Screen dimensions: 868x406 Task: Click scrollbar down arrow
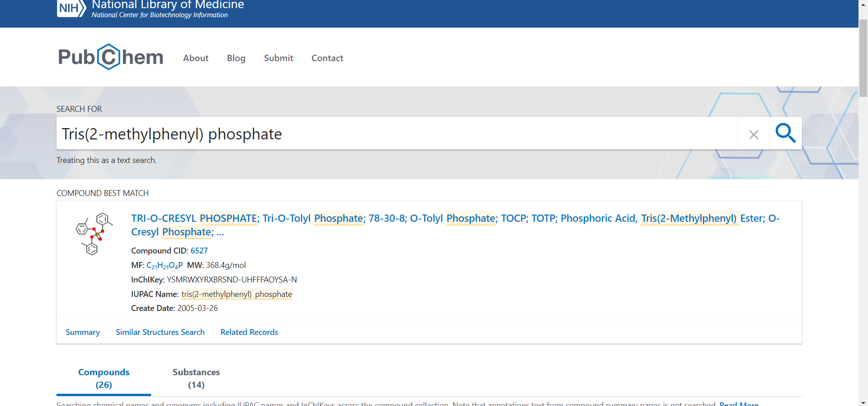tap(863, 402)
